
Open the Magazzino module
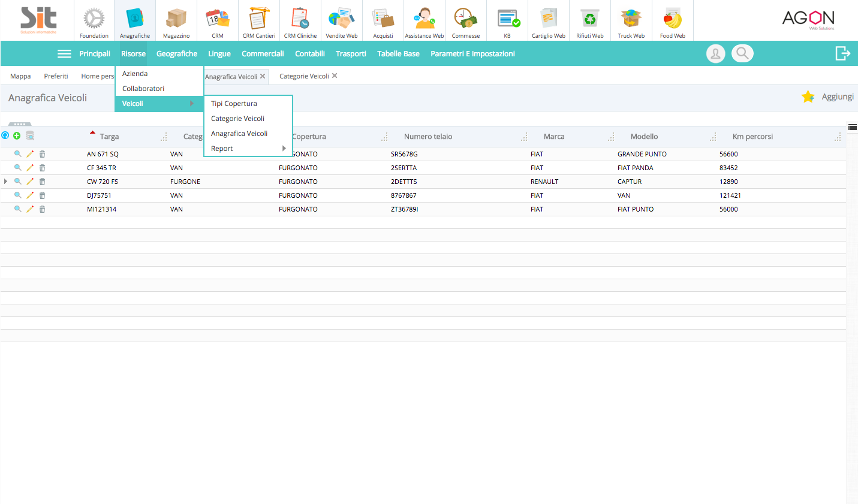[176, 21]
